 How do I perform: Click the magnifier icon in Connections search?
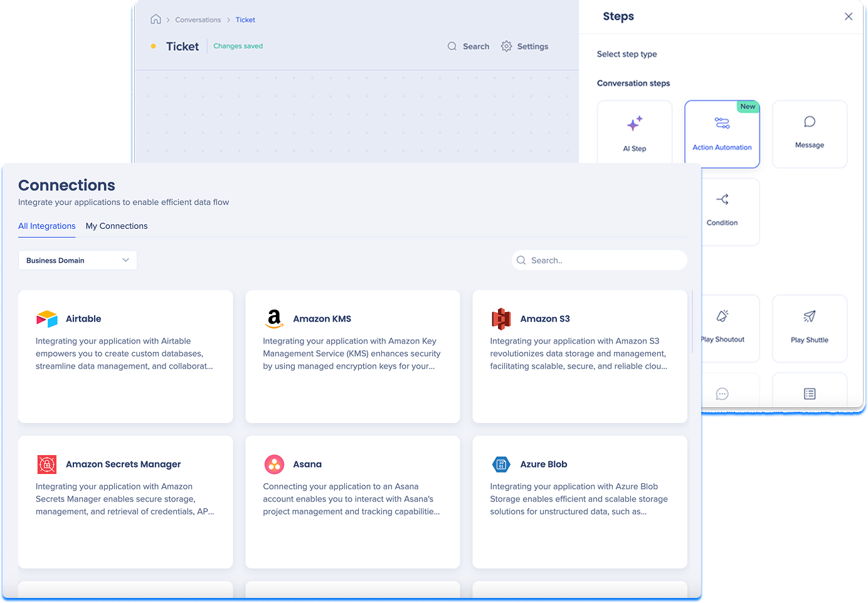521,260
